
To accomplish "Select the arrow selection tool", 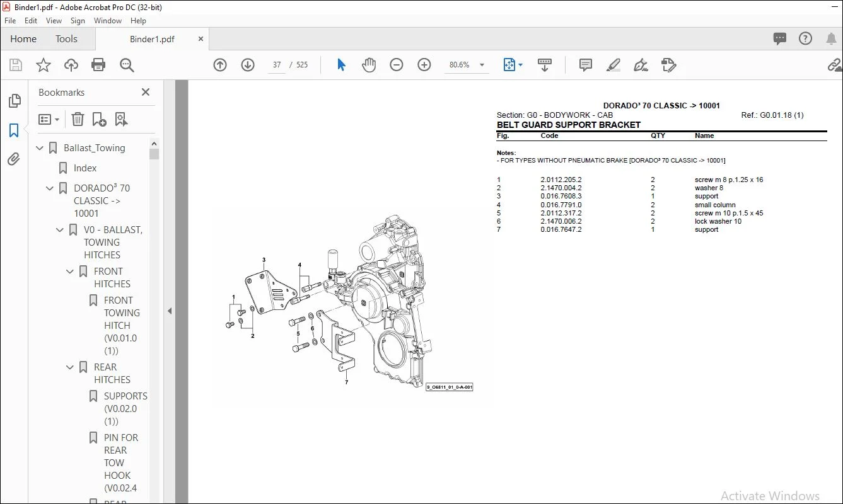I will (341, 65).
